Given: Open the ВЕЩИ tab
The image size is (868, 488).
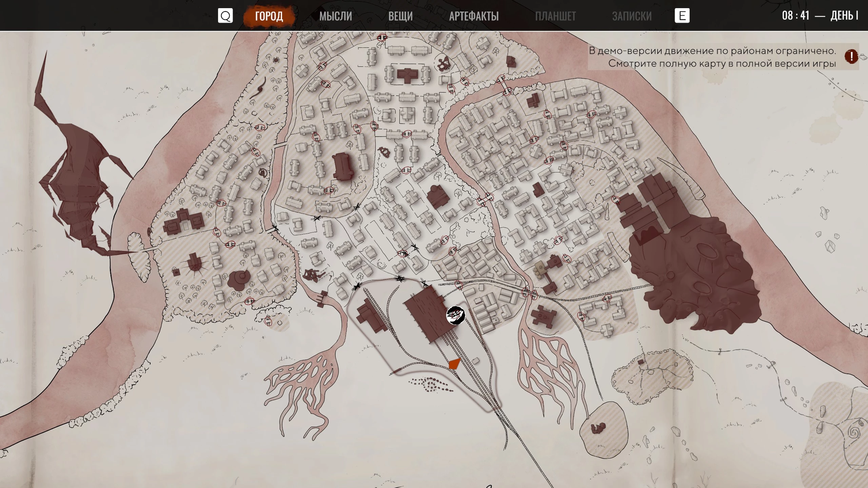Looking at the screenshot, I should click(x=400, y=16).
